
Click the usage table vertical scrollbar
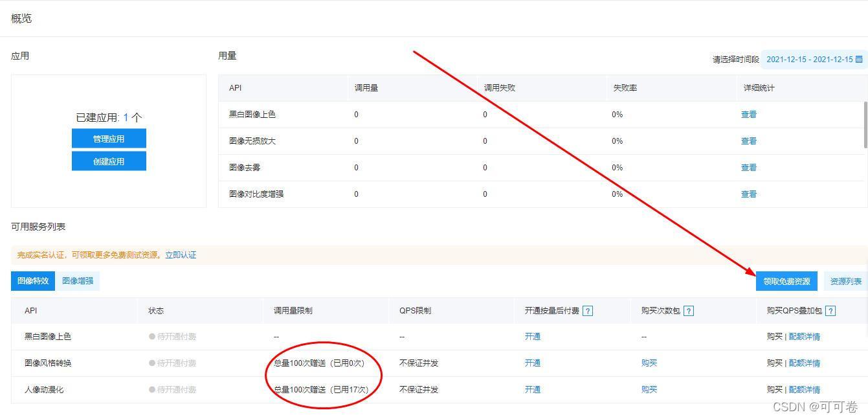click(x=865, y=124)
